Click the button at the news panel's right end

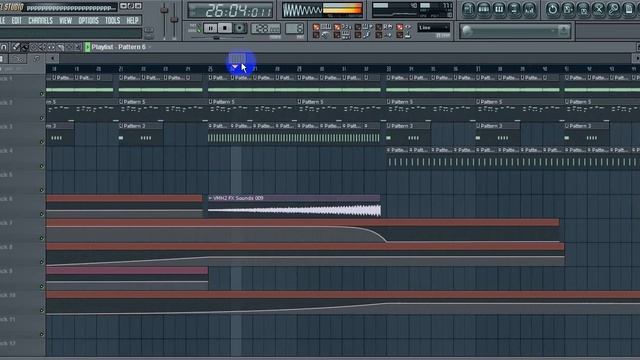(x=564, y=31)
